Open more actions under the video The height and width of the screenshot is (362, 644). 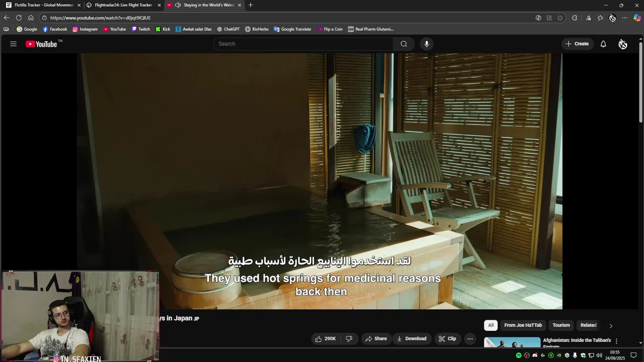tap(470, 339)
